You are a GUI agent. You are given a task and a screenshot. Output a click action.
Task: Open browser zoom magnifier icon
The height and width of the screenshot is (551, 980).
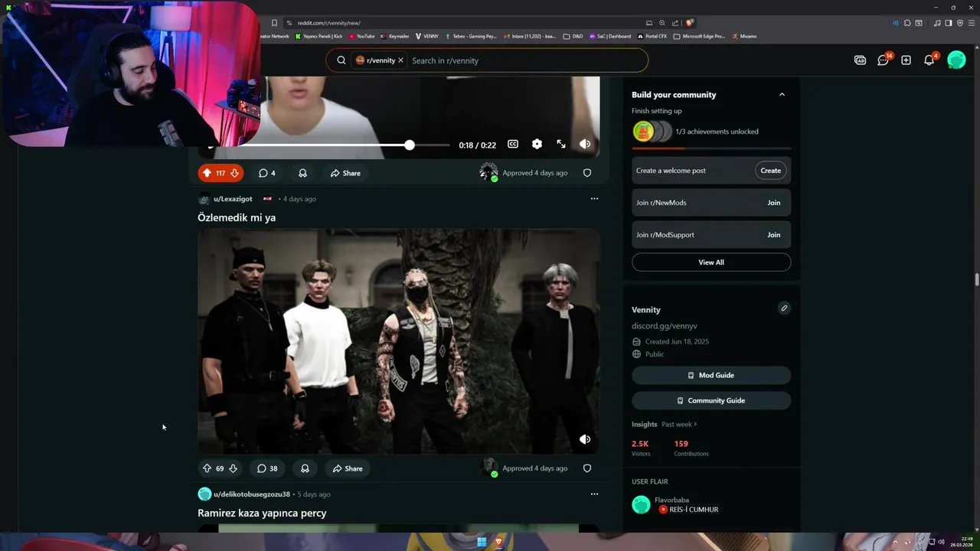coord(662,23)
